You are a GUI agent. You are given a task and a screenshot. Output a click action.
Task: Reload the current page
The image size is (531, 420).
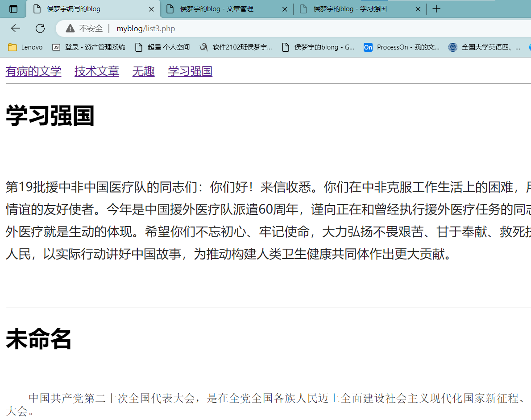click(x=40, y=28)
